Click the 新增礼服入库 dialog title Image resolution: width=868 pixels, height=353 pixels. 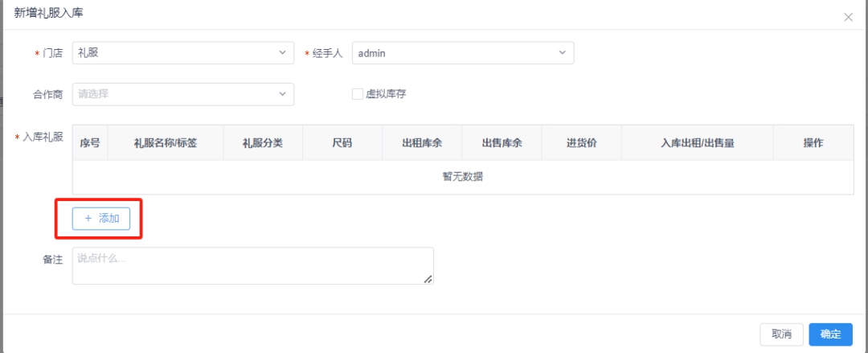(48, 14)
